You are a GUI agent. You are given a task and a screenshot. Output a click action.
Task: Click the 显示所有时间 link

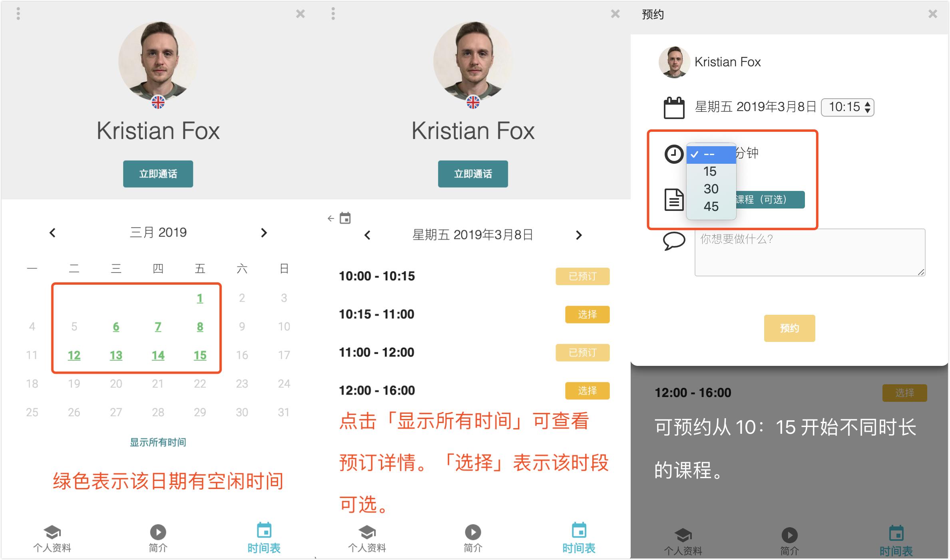[158, 442]
